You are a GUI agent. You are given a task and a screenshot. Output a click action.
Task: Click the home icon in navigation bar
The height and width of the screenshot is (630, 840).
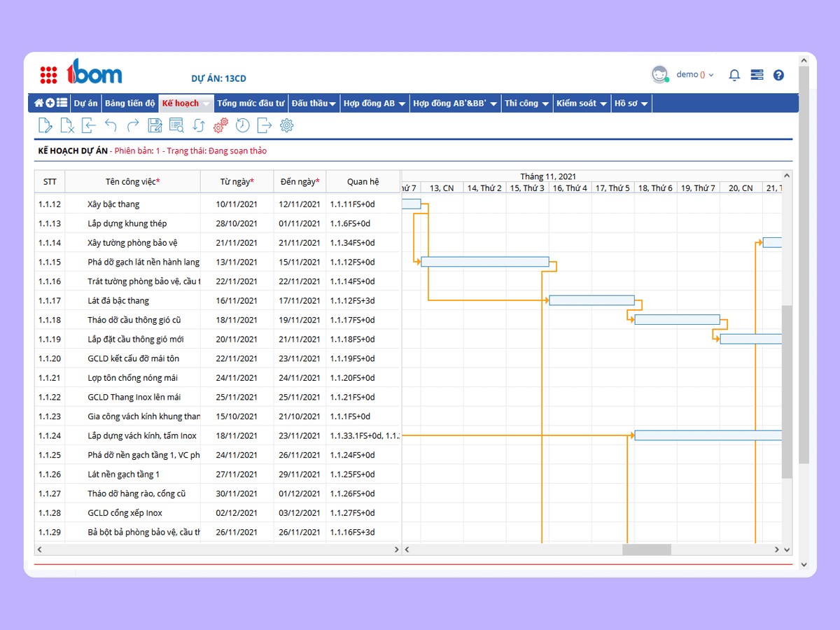[39, 103]
